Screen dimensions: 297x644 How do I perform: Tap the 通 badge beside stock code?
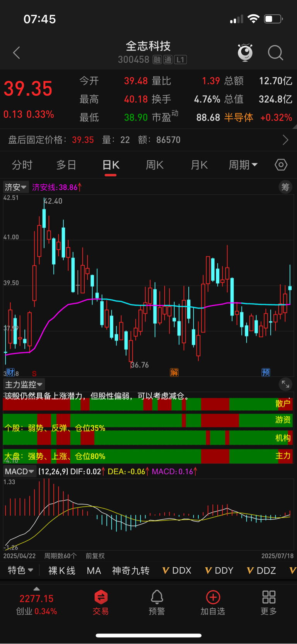[167, 60]
